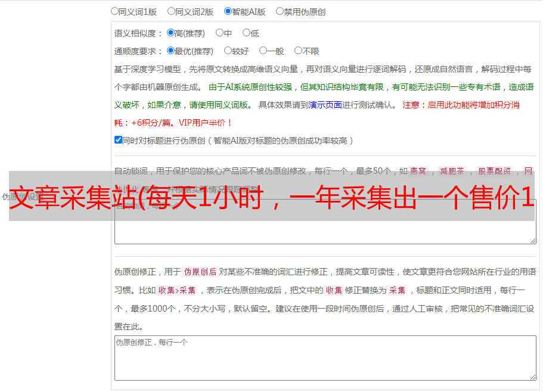The width and height of the screenshot is (543, 392).
Task: Set 语义相似度 to 低
Action: click(x=246, y=33)
